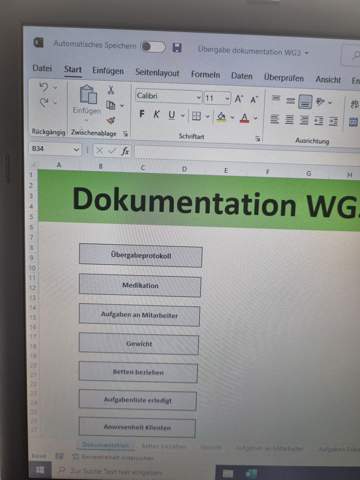The width and height of the screenshot is (360, 480).
Task: Toggle Automatisches Speichern switch
Action: coord(153,47)
